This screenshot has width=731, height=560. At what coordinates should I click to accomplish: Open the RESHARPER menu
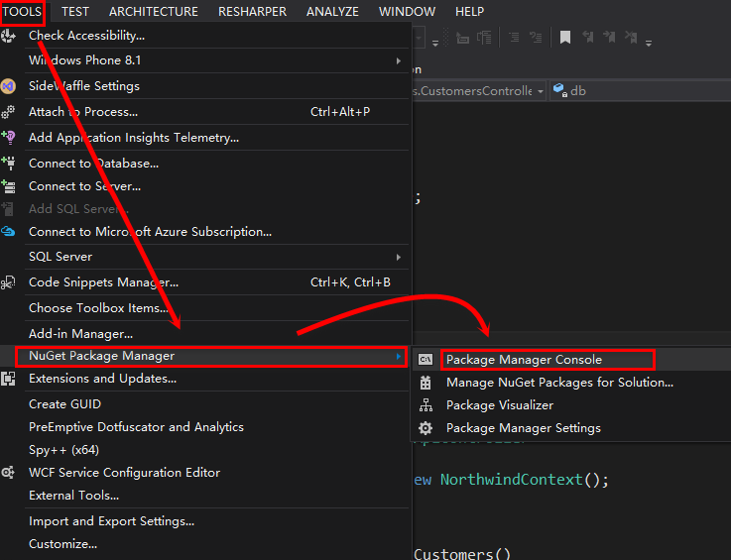[x=252, y=12]
